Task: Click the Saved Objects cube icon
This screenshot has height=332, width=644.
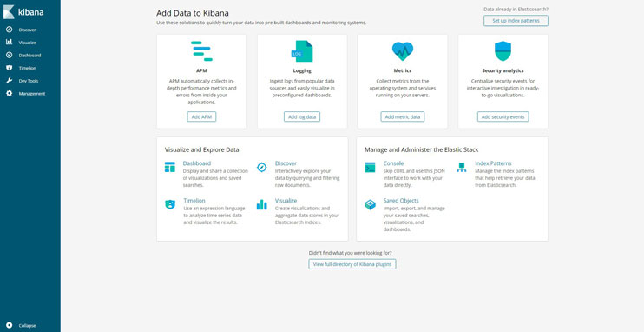Action: pyautogui.click(x=370, y=204)
